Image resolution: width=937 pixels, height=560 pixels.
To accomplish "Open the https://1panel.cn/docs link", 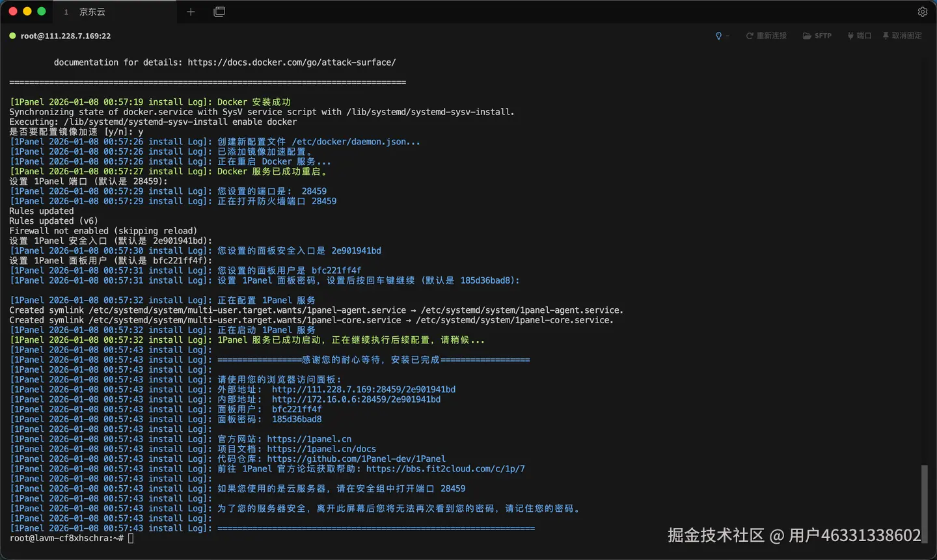I will (x=321, y=449).
